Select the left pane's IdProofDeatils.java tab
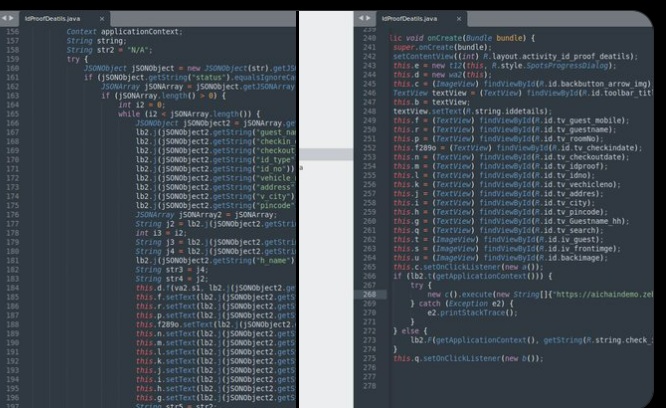 pos(55,18)
